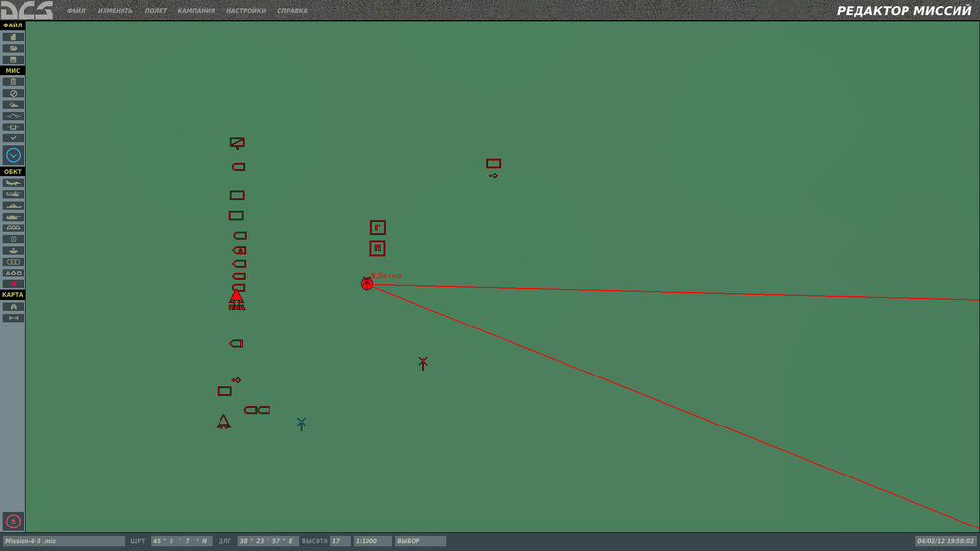Viewport: 980px width, 551px height.
Task: Open the triangle-diamond-square shapes tool
Action: pyautogui.click(x=13, y=274)
